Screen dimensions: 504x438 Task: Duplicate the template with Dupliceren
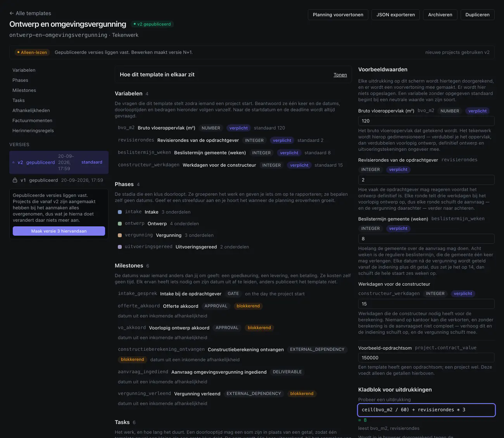[477, 15]
